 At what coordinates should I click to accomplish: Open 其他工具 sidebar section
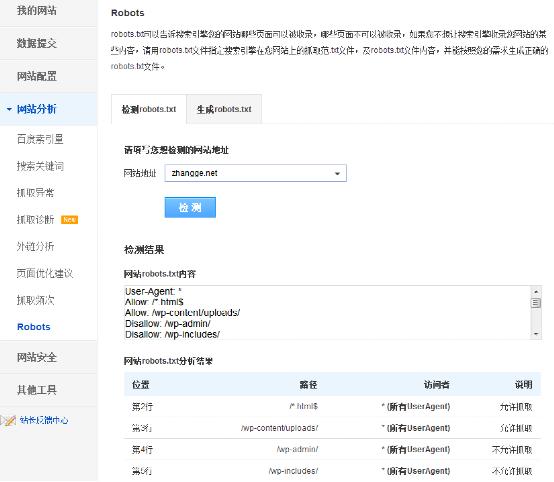(x=37, y=390)
